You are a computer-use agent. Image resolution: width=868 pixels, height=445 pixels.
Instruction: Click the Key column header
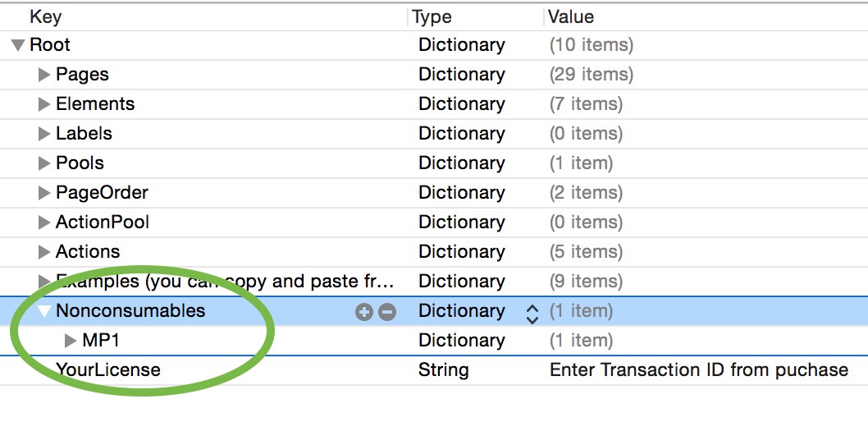click(x=45, y=16)
